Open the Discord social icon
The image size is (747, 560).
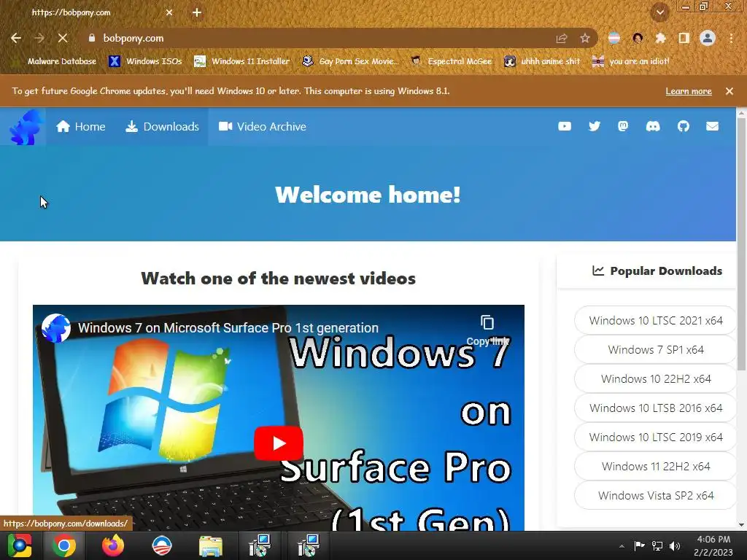click(x=653, y=126)
